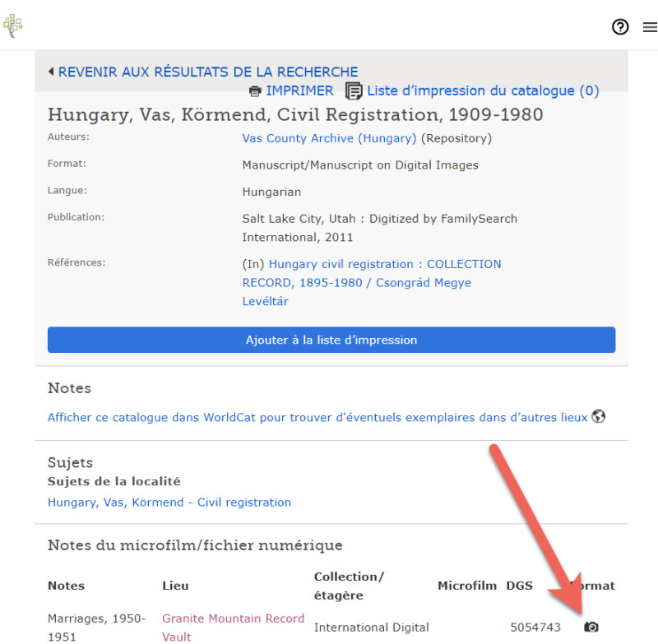Open Liste d'impression du catalogue (0)
Image resolution: width=658 pixels, height=644 pixels.
[x=483, y=90]
